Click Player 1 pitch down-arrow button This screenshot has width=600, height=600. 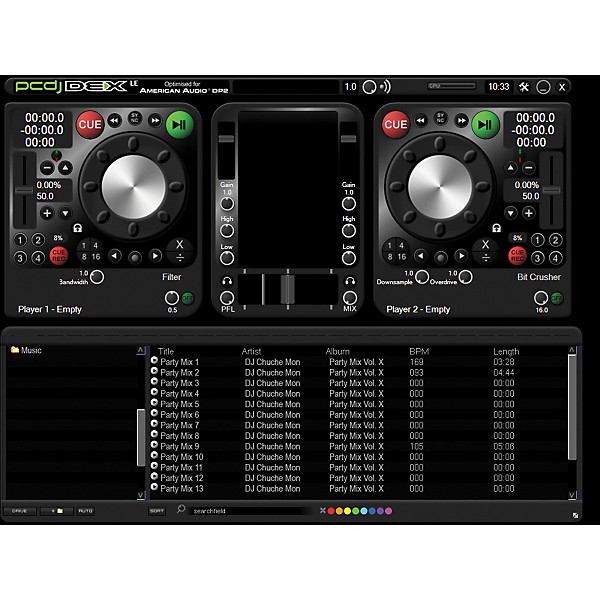coord(65,213)
